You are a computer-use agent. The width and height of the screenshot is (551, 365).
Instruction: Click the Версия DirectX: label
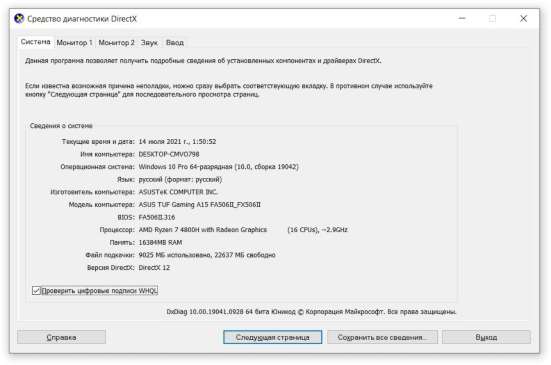(x=111, y=268)
